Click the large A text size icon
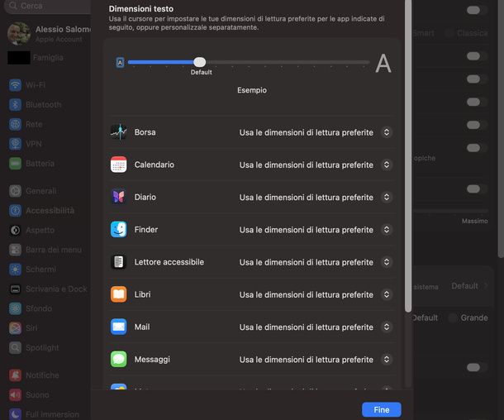The width and height of the screenshot is (504, 420). coord(383,63)
